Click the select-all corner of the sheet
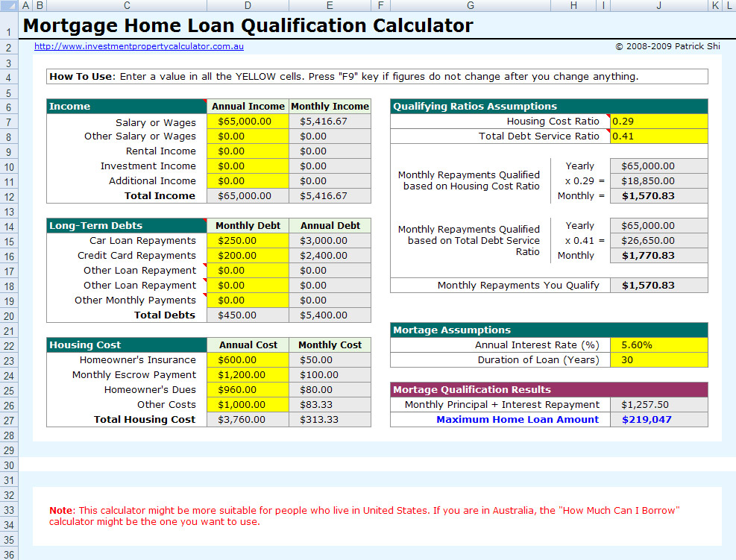The image size is (736, 560). 9,6
